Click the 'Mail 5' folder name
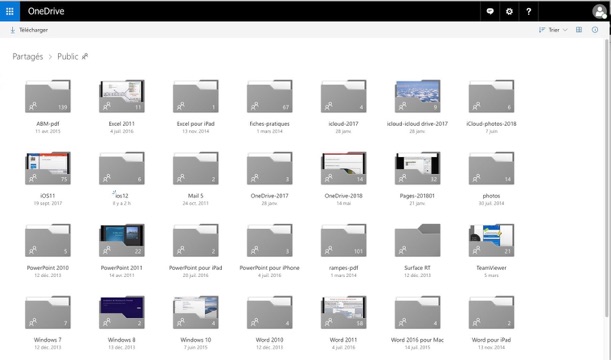Image resolution: width=611 pixels, height=360 pixels. (196, 196)
